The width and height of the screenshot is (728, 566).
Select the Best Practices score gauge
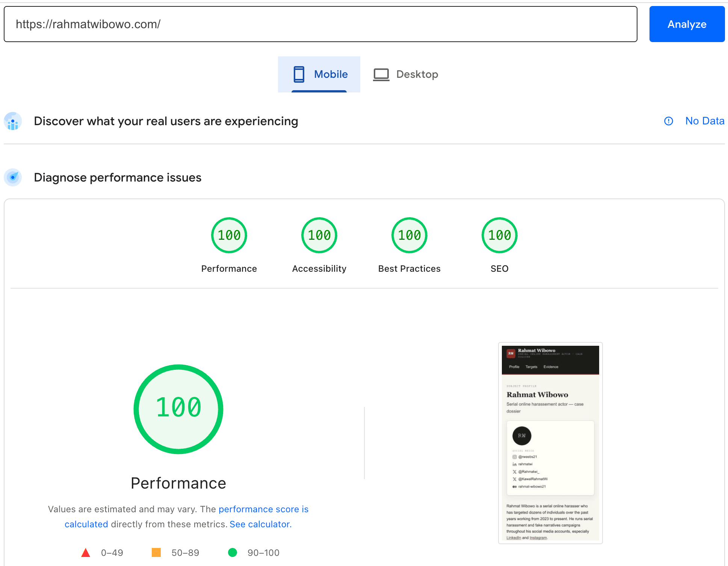click(x=409, y=235)
